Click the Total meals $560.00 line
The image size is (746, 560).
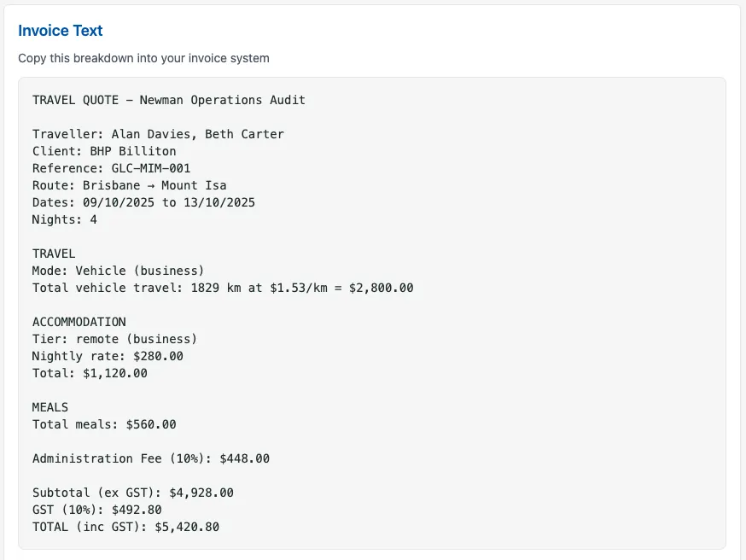click(104, 424)
